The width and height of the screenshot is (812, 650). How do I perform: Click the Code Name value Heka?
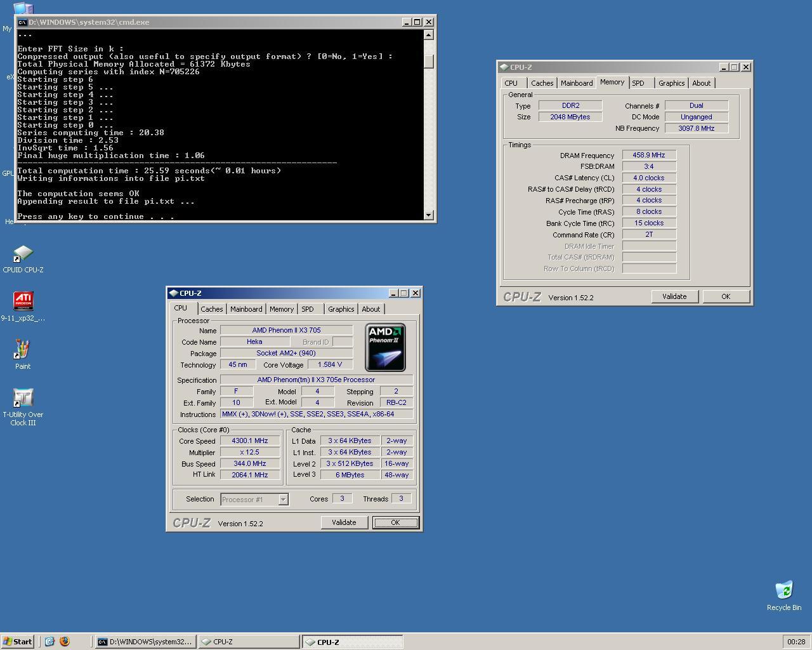point(254,342)
